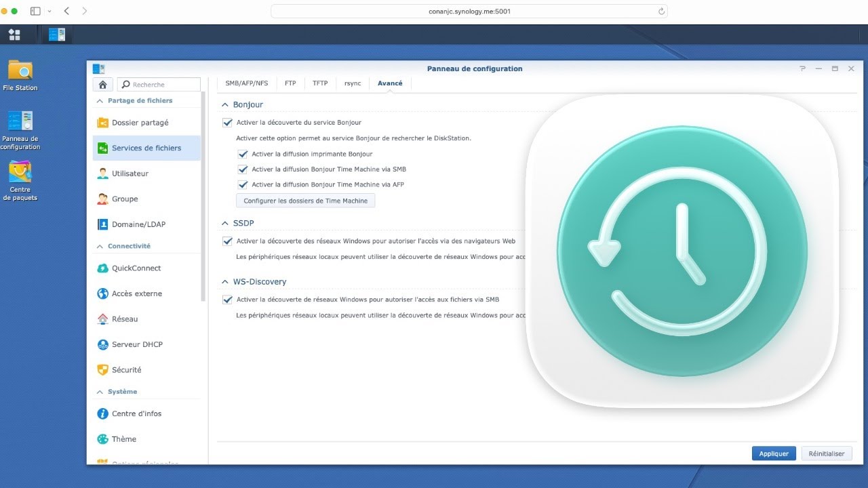Screen dimensions: 868x488
Task: Collapse Système sidebar group
Action: click(100, 392)
